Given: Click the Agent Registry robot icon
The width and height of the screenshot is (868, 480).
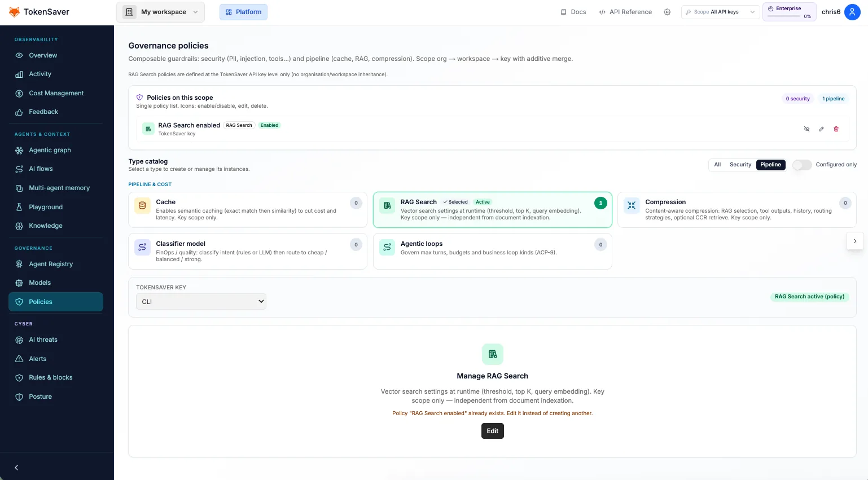Looking at the screenshot, I should point(19,264).
